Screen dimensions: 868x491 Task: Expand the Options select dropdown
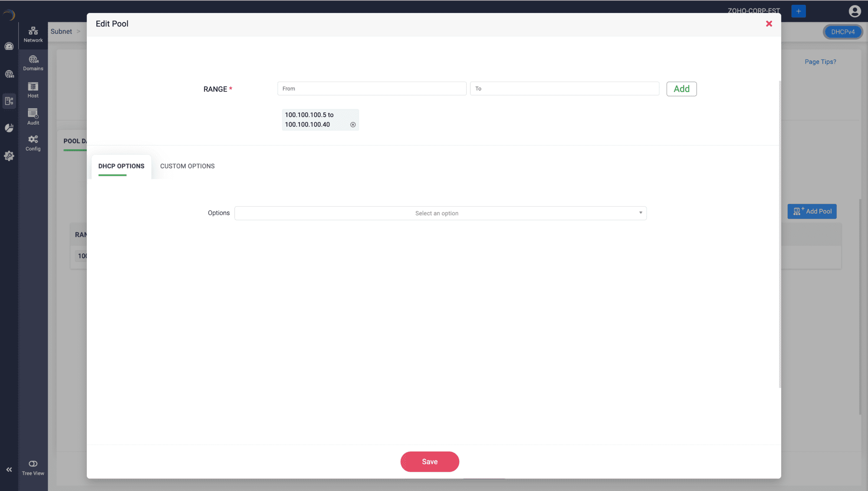(440, 213)
